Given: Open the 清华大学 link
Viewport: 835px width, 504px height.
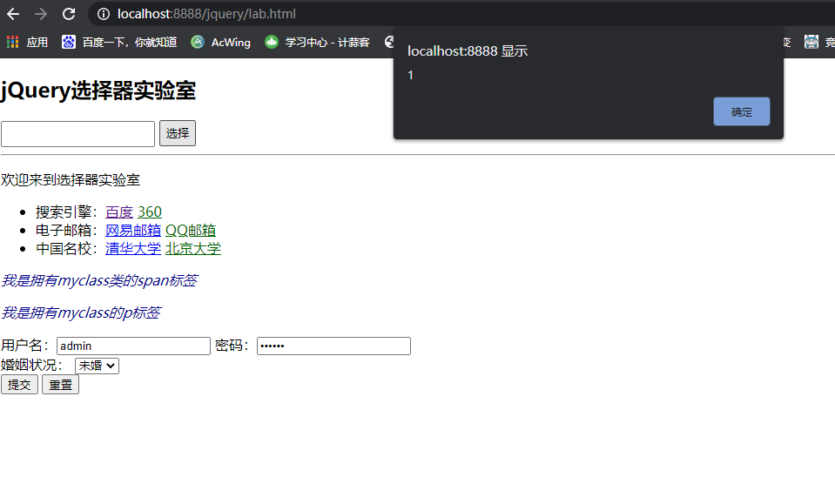Looking at the screenshot, I should tap(133, 249).
